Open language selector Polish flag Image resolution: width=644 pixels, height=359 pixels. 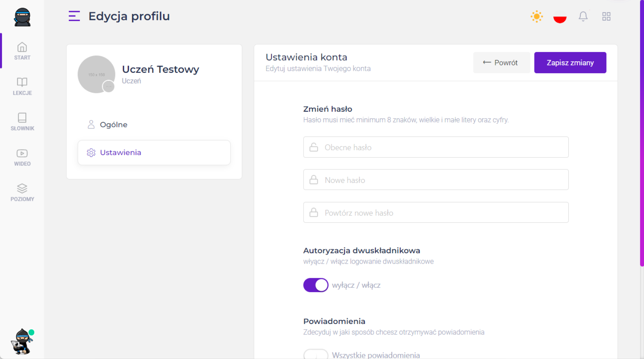(560, 17)
